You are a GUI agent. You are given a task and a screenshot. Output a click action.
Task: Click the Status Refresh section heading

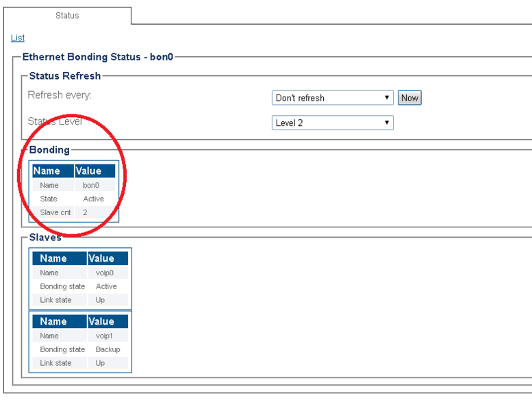pos(65,75)
